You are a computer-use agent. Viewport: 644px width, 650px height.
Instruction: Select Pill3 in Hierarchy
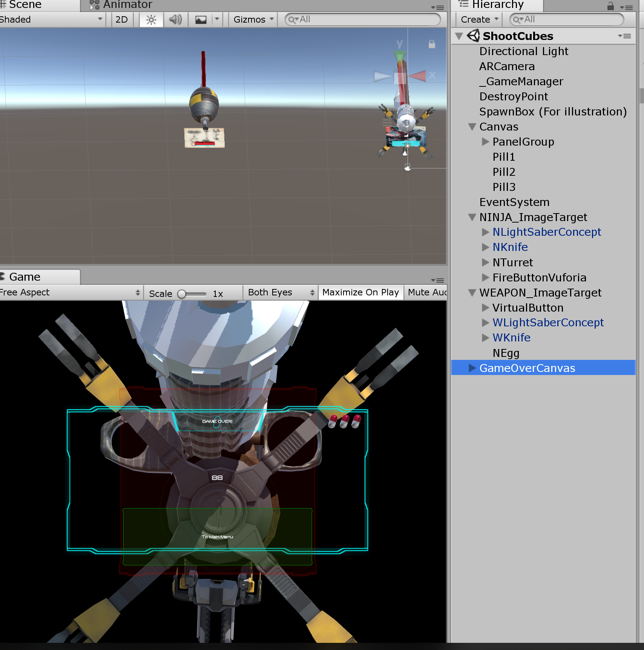pos(543,187)
